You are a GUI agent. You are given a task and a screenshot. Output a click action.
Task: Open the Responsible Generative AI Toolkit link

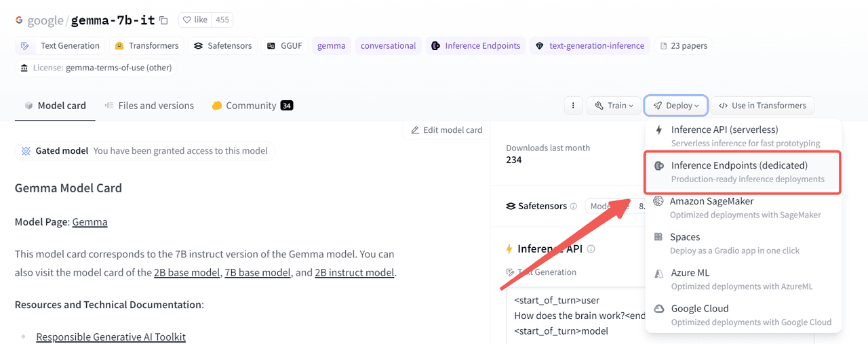coord(111,337)
